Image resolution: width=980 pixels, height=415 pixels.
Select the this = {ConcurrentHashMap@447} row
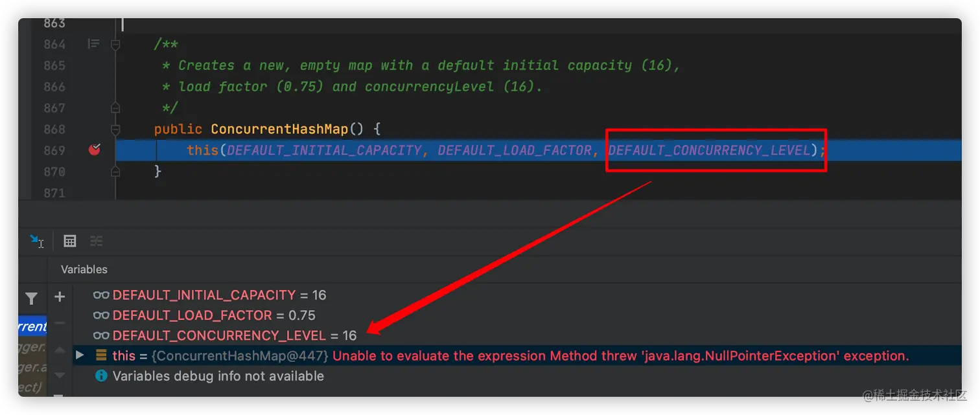tap(517, 355)
